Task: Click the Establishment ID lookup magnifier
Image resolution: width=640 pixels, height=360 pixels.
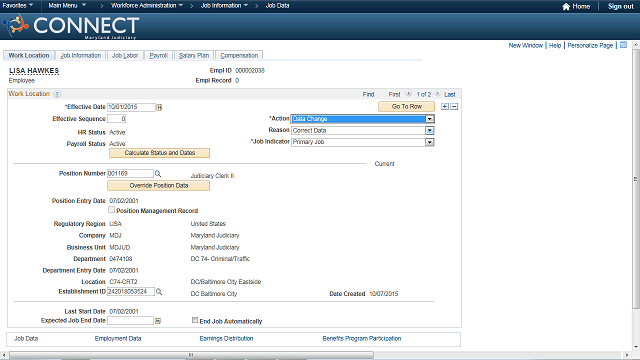Action: (x=159, y=292)
